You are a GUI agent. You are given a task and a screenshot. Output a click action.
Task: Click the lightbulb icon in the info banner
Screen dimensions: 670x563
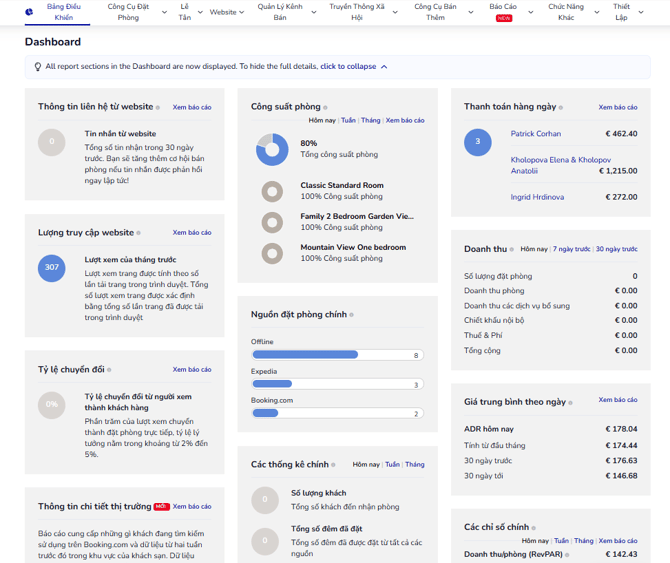[37, 67]
